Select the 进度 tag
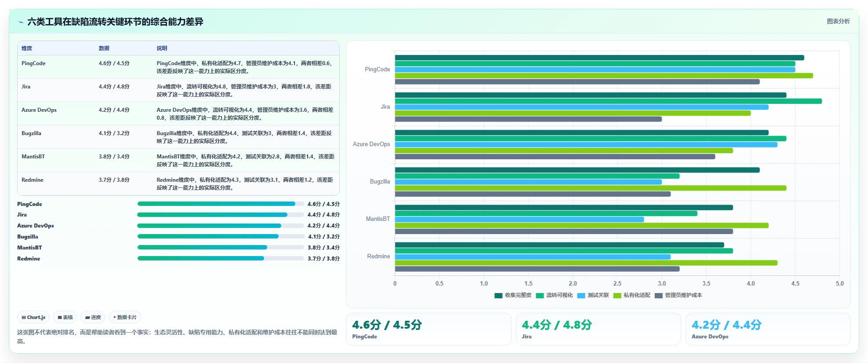 click(x=93, y=317)
